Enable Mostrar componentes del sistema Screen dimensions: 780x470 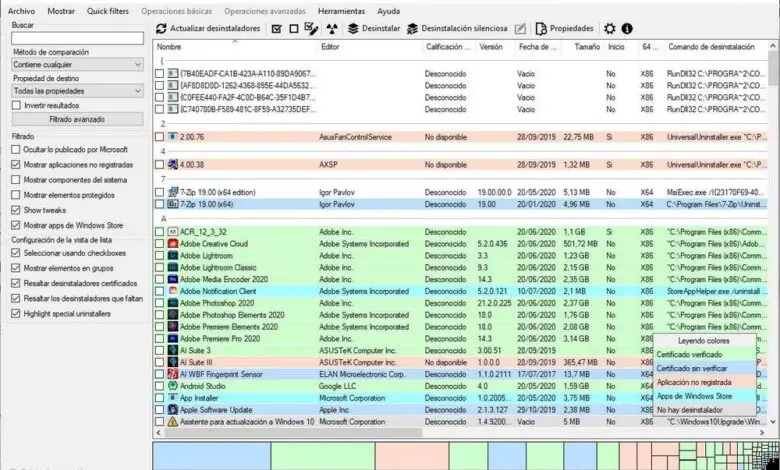tap(16, 180)
